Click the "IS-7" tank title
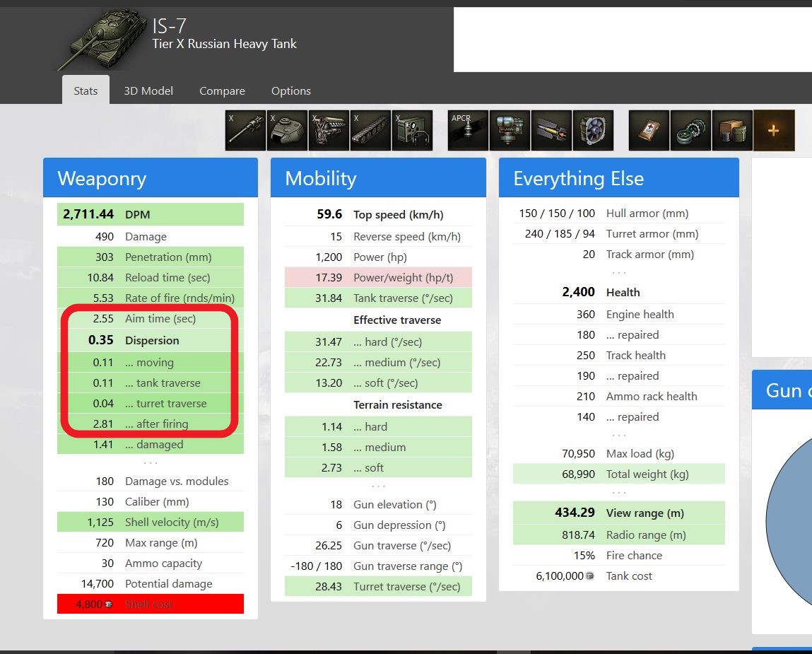Viewport: 812px width, 654px height. click(x=170, y=26)
